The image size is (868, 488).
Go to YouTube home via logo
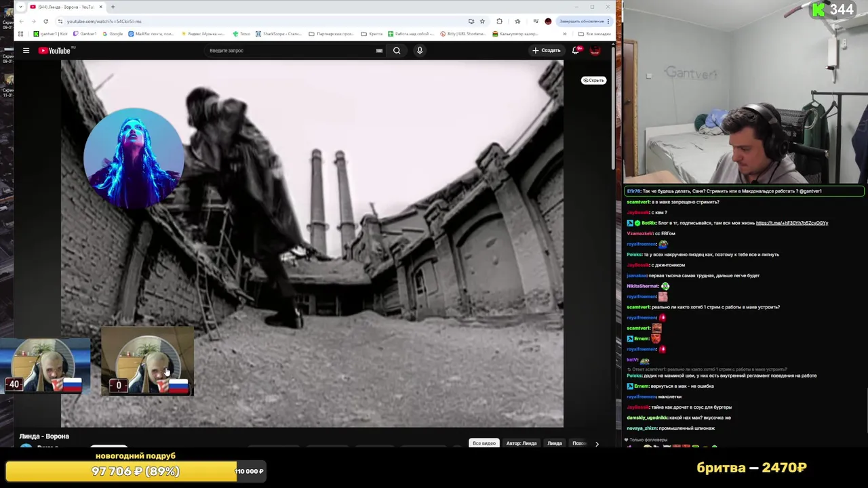[x=56, y=50]
